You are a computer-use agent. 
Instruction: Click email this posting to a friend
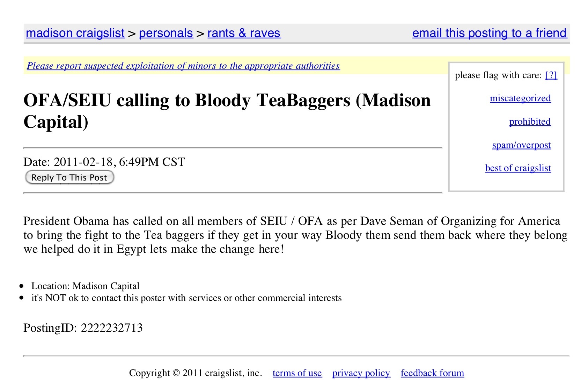pos(489,33)
